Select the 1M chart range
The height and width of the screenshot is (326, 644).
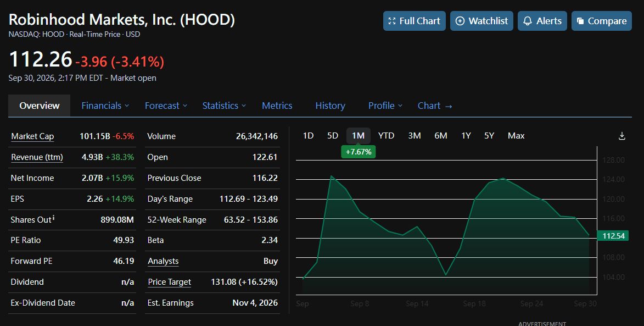[358, 136]
